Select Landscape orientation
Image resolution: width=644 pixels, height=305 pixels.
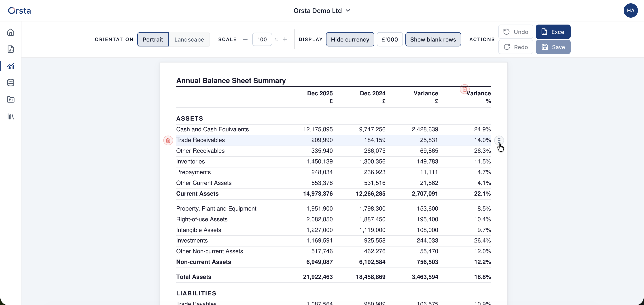point(189,40)
